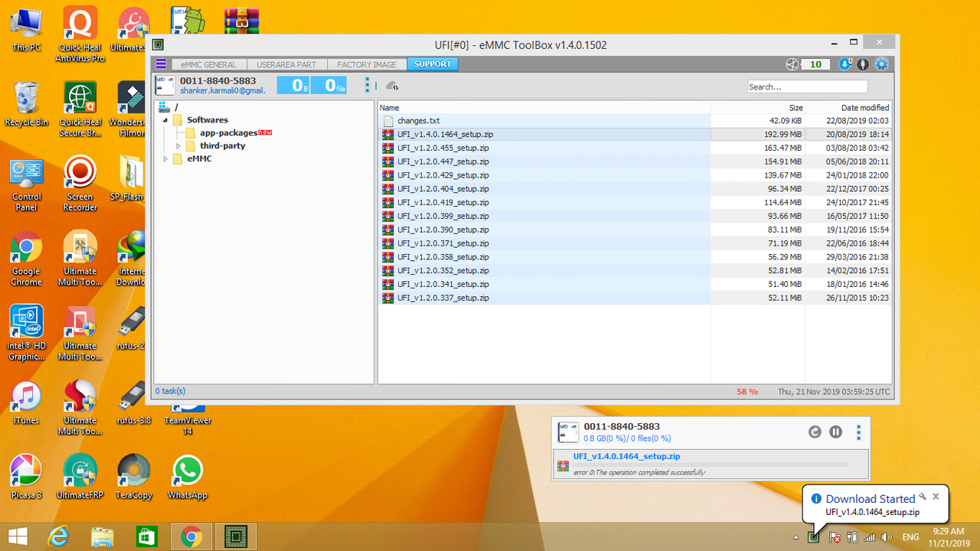The height and width of the screenshot is (551, 980).
Task: Select the third-party folder
Action: click(223, 146)
